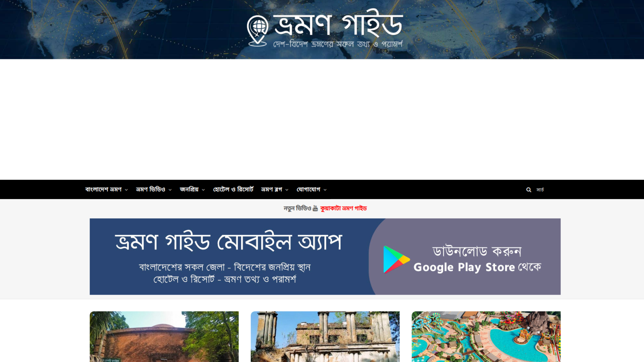Select the হোটেল ও রিসোর্ট menu item
The width and height of the screenshot is (644, 362).
click(234, 189)
